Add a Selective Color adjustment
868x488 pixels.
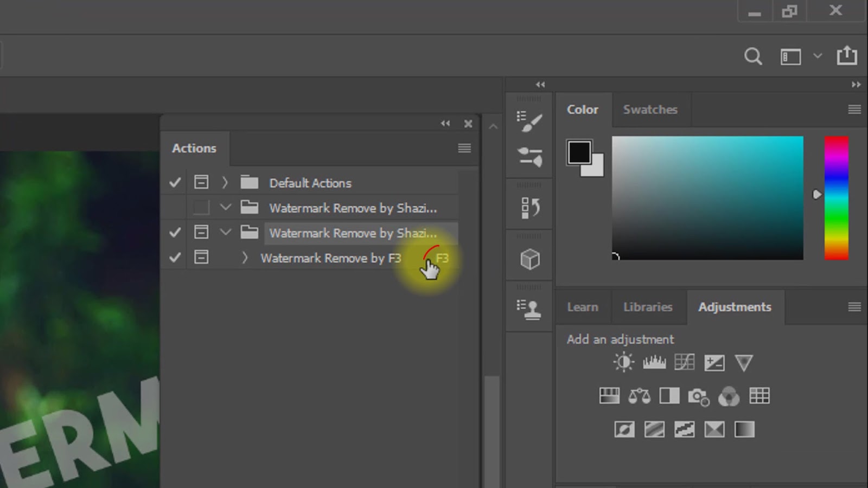[x=714, y=429]
